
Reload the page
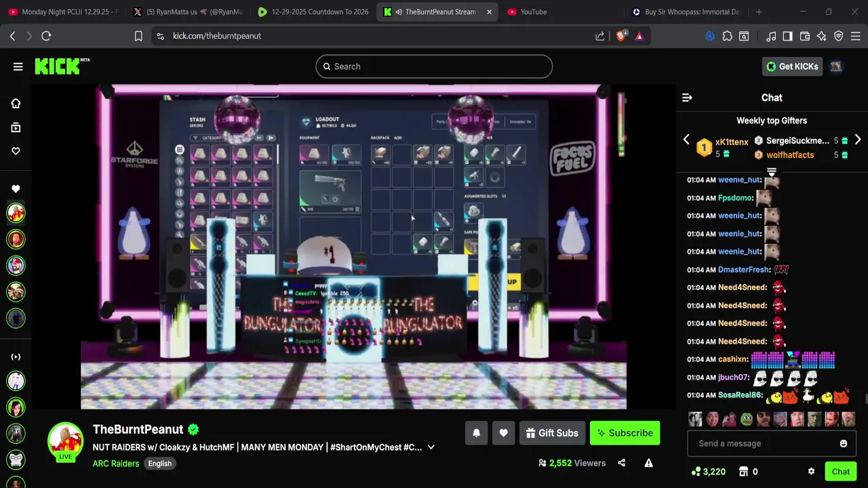(46, 36)
